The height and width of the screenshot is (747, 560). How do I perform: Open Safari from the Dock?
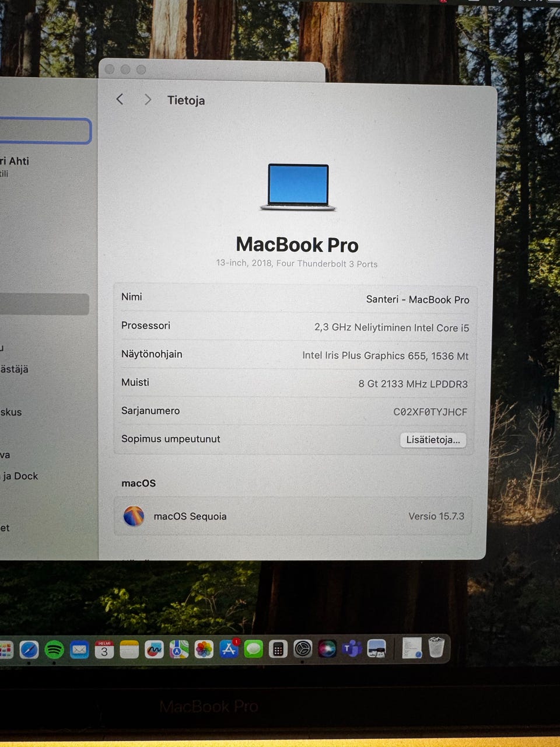point(29,650)
